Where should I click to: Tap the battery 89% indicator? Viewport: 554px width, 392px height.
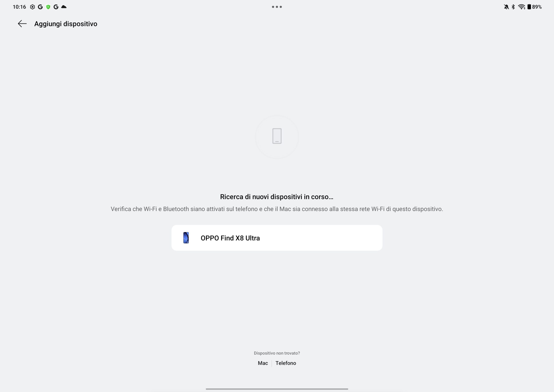click(534, 7)
